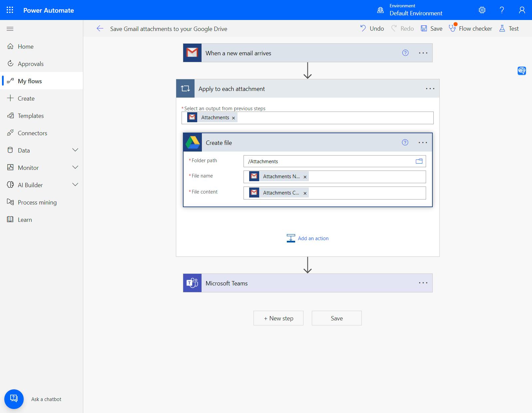Go to Home in sidebar

coord(41,46)
